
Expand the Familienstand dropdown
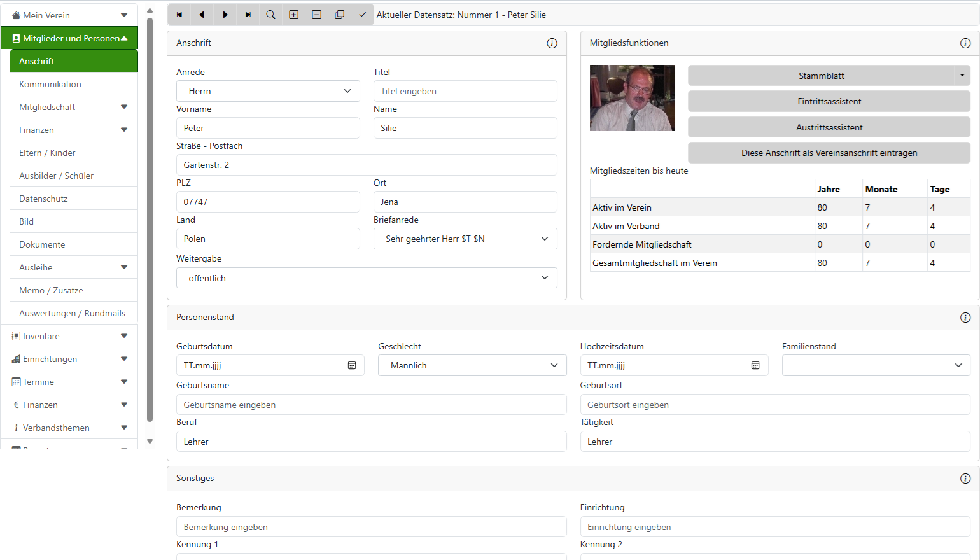click(876, 365)
